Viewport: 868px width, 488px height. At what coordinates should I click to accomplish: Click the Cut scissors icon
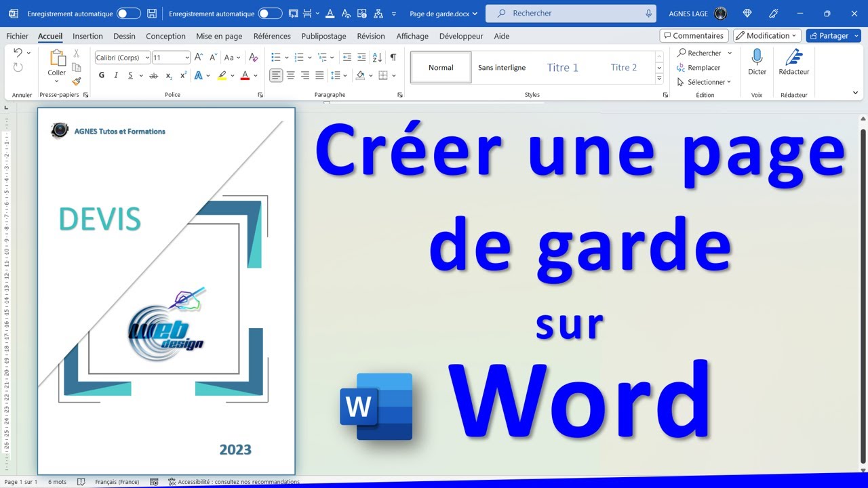click(77, 53)
